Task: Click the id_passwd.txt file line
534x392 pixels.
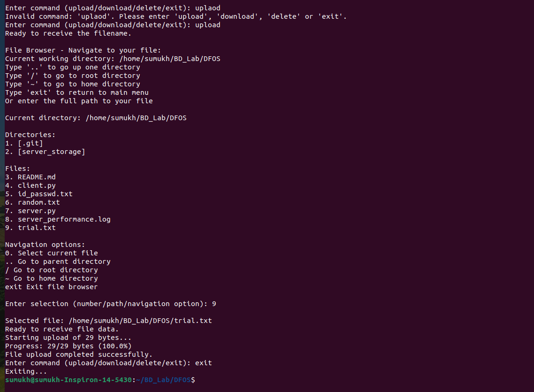Action: pyautogui.click(x=39, y=194)
